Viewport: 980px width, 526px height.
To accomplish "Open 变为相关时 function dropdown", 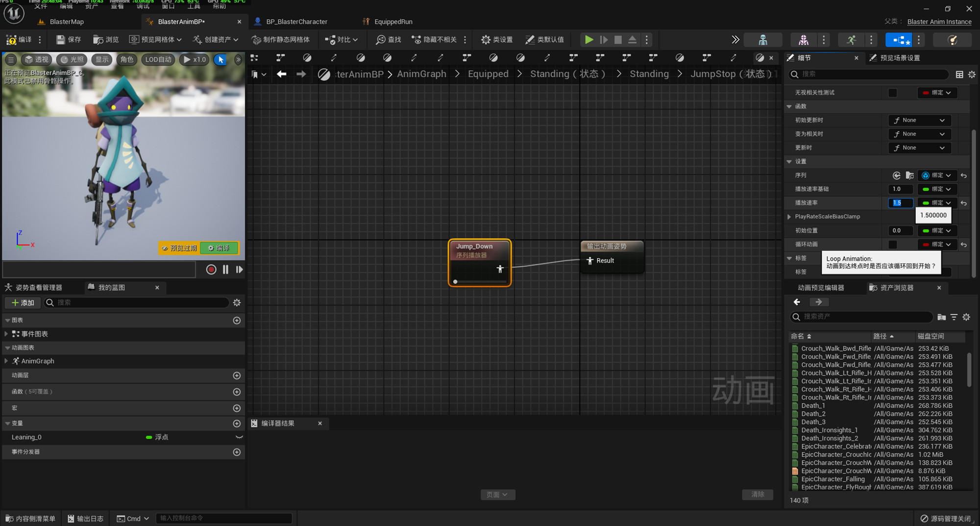I will click(919, 134).
